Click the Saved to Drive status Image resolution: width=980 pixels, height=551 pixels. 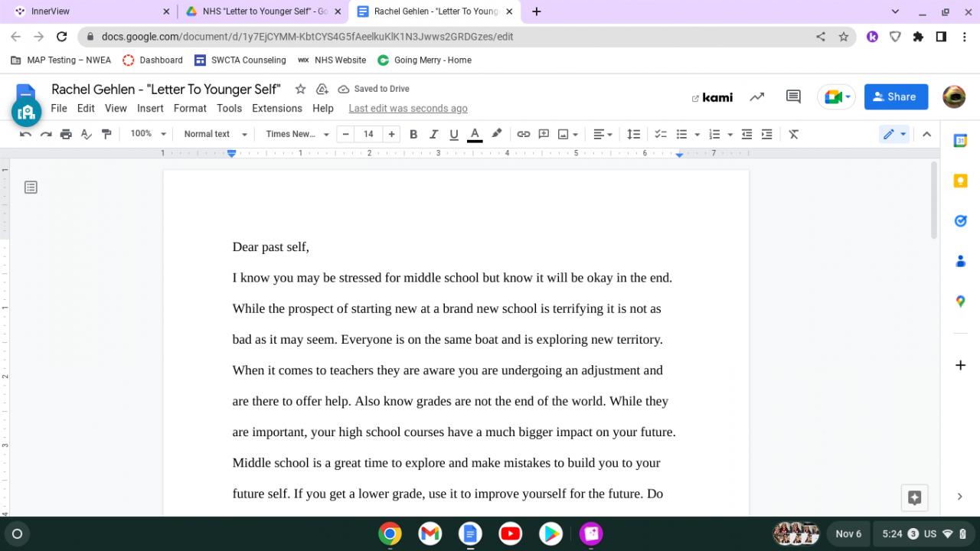click(374, 89)
